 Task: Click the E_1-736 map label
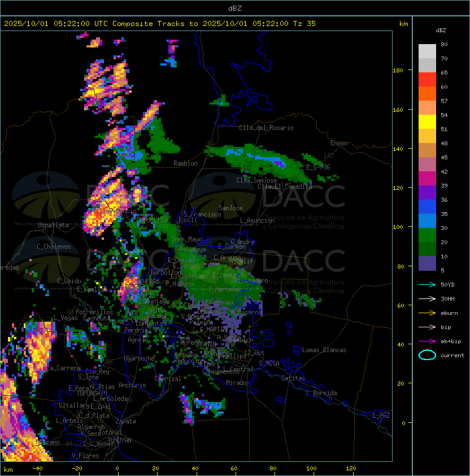318,167
